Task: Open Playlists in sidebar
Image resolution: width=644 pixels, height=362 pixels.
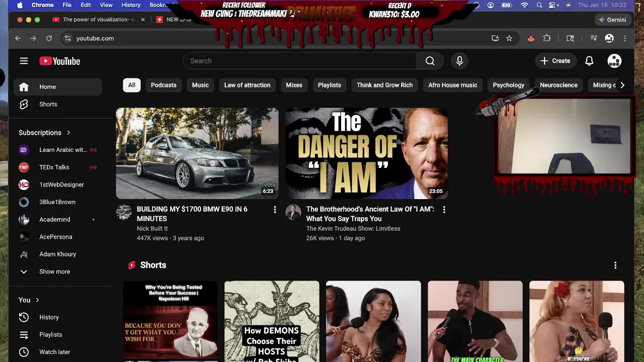Action: click(57, 335)
